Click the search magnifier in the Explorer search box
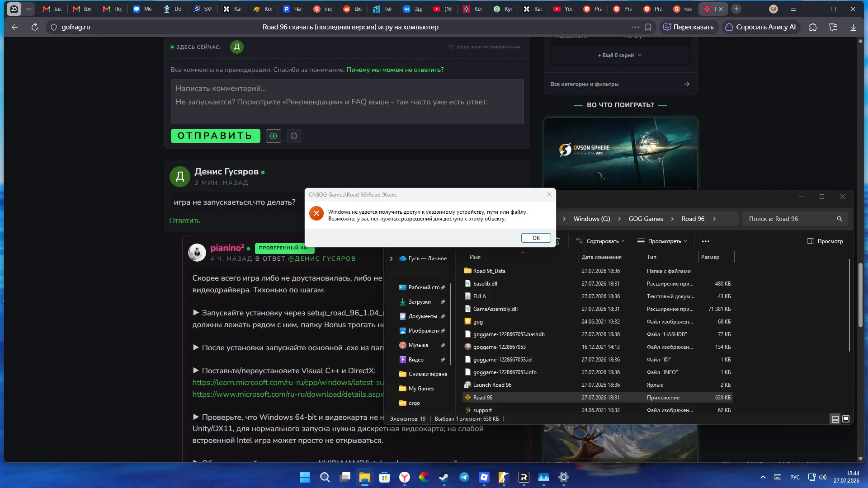The image size is (868, 488). pyautogui.click(x=840, y=219)
